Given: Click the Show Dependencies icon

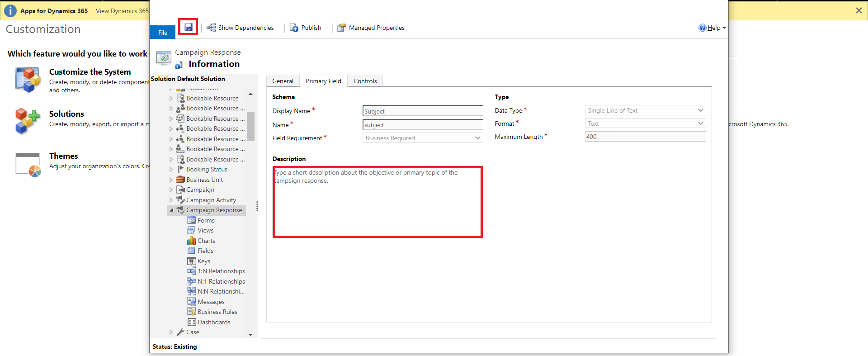Looking at the screenshot, I should 211,28.
